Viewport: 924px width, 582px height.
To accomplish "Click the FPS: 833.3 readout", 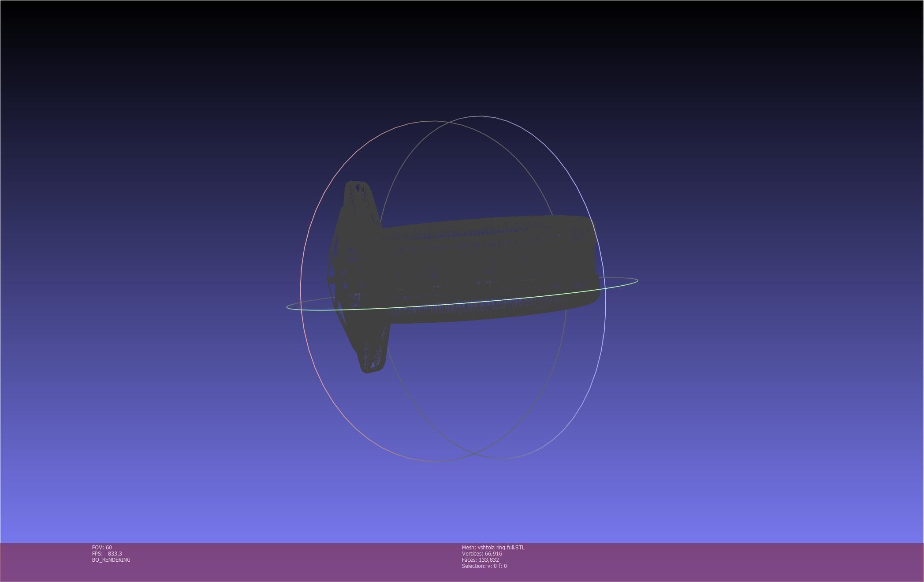I will pyautogui.click(x=107, y=554).
